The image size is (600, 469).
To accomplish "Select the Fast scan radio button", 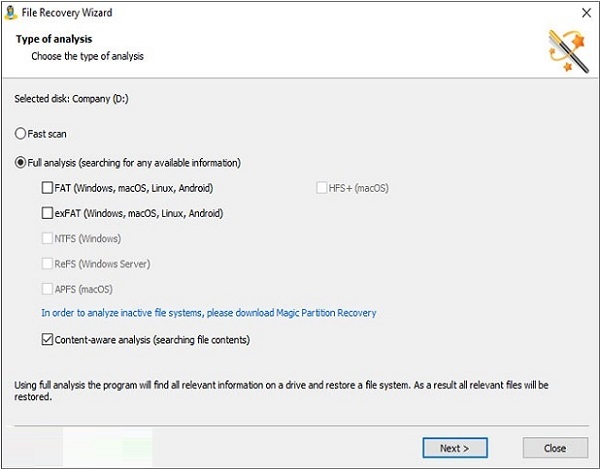I will pos(21,133).
